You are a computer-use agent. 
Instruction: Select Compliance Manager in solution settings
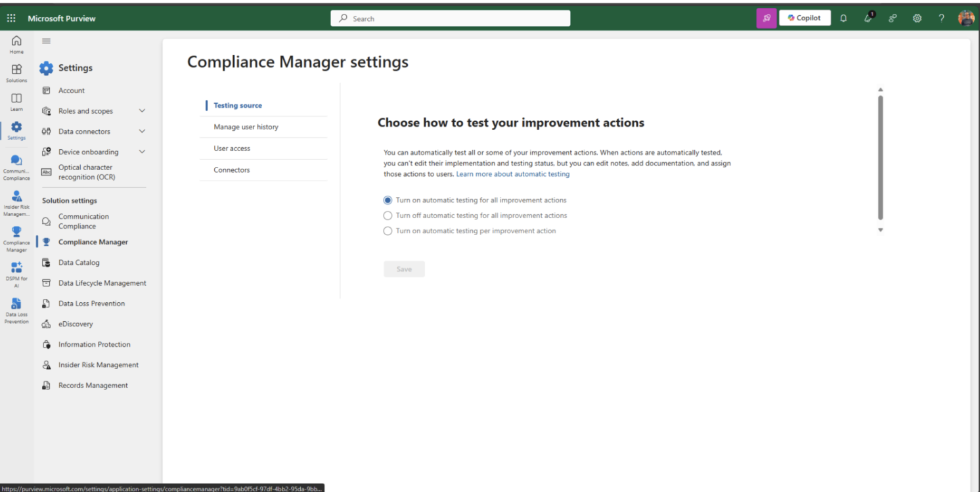point(93,242)
